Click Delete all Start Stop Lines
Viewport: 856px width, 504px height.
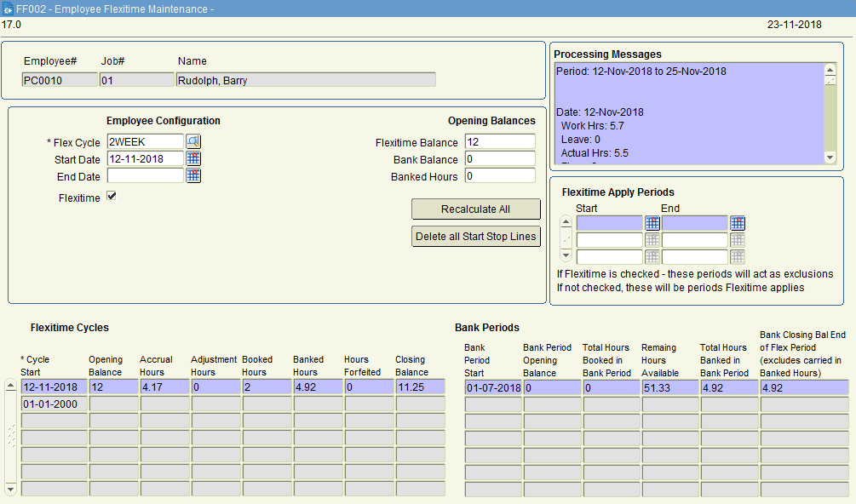[475, 237]
